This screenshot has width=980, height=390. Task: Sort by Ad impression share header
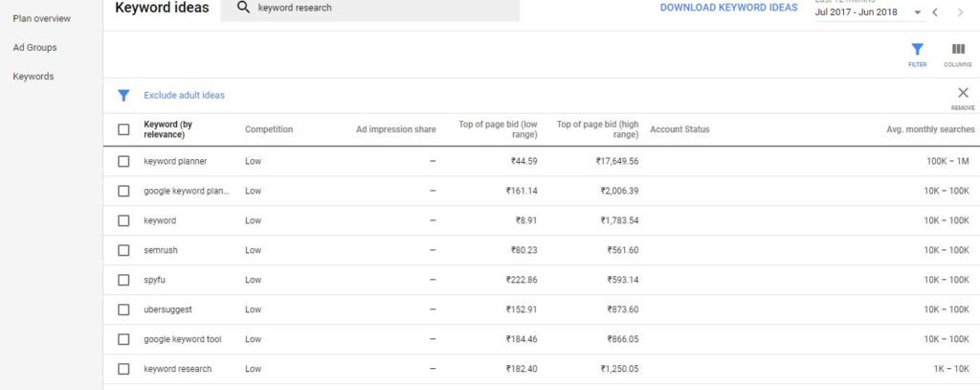click(395, 129)
